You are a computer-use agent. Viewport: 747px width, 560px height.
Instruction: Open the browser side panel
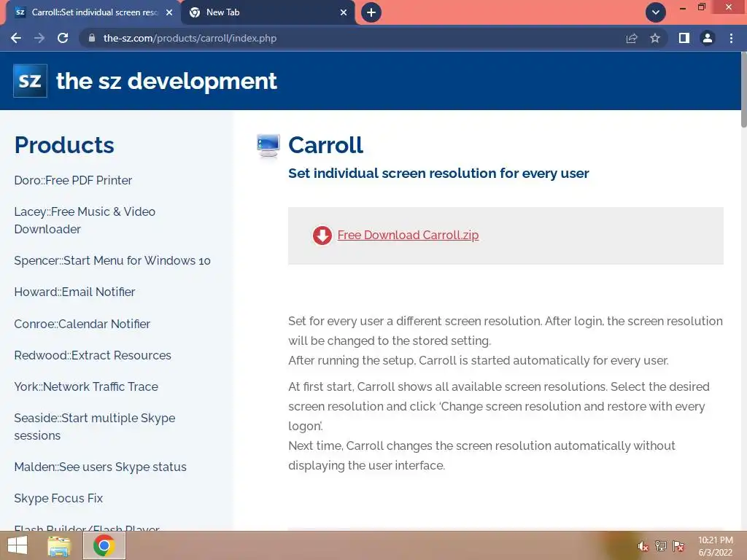[684, 38]
